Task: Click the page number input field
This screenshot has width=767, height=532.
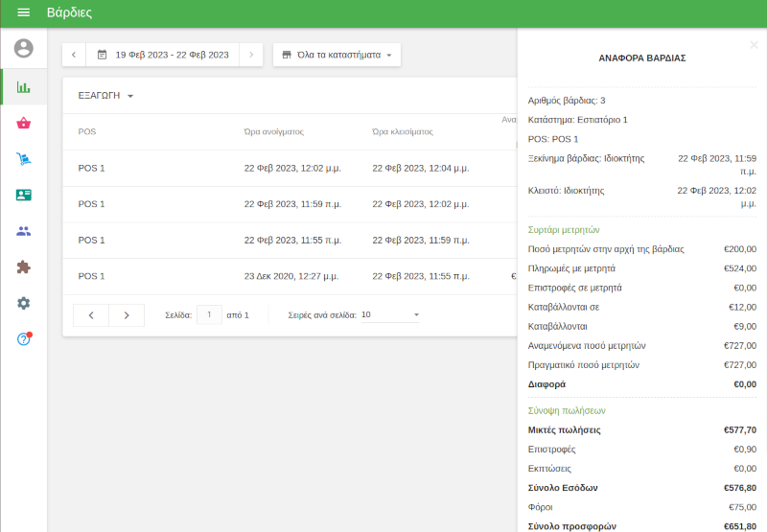Action: [x=209, y=314]
